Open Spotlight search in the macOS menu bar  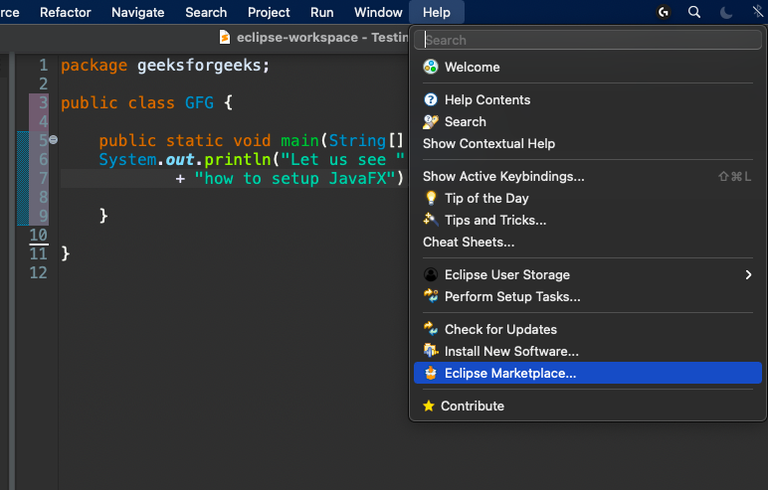click(694, 12)
